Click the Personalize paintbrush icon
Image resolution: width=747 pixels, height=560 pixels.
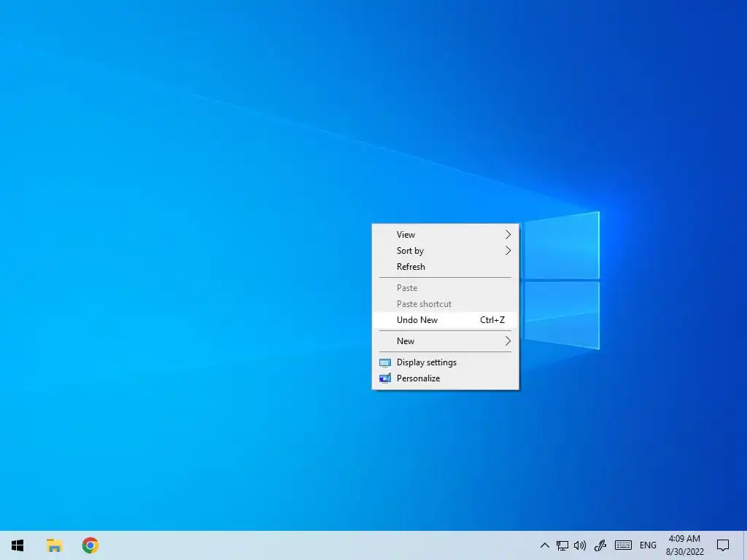pyautogui.click(x=385, y=378)
